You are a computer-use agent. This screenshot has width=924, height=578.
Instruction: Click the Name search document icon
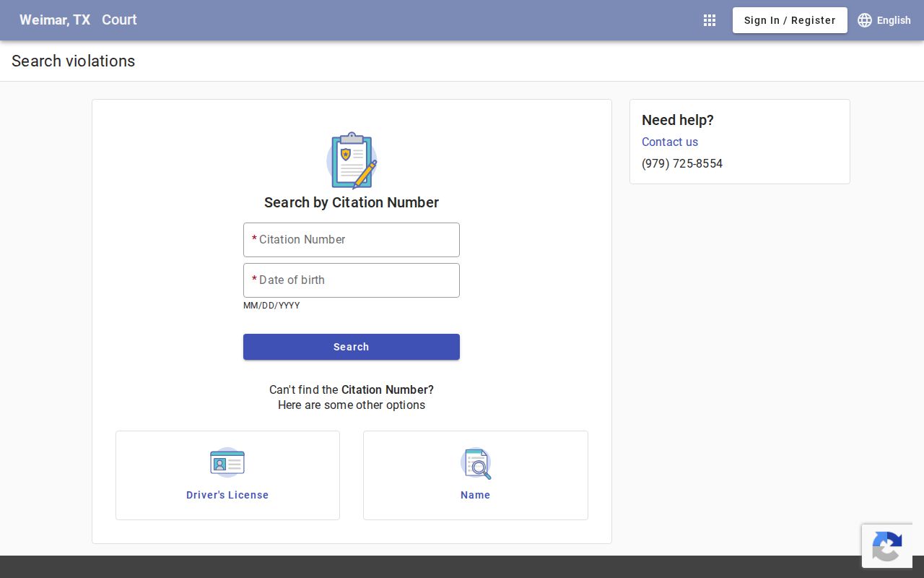point(476,463)
